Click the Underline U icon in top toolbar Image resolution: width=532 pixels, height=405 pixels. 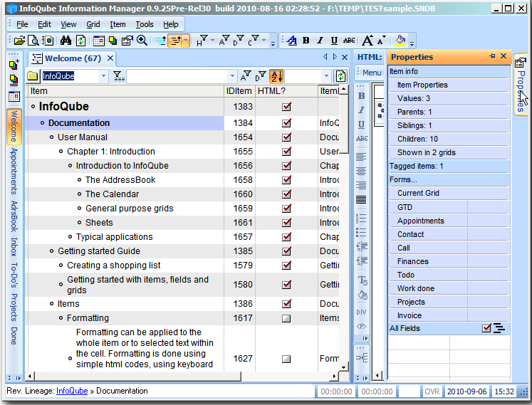click(334, 41)
